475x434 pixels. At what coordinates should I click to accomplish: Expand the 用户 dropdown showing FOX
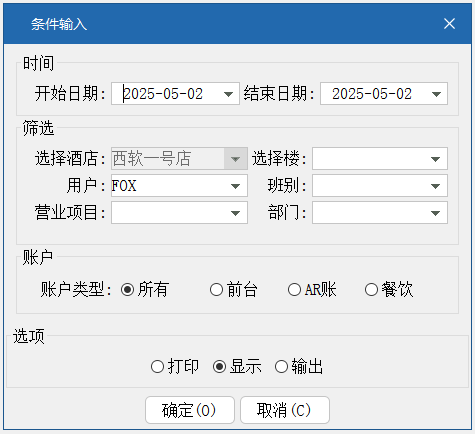(x=235, y=186)
